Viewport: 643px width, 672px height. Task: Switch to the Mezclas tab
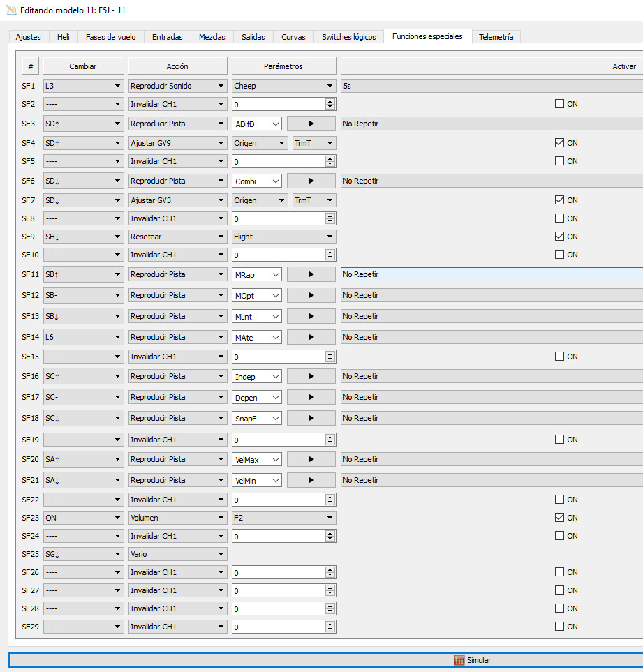click(212, 37)
